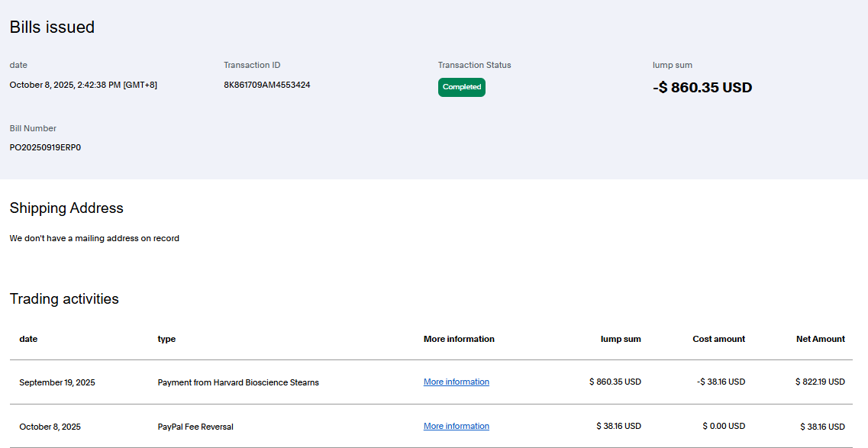This screenshot has width=868, height=448.
Task: Click the date column header in Trading activities
Action: point(28,339)
